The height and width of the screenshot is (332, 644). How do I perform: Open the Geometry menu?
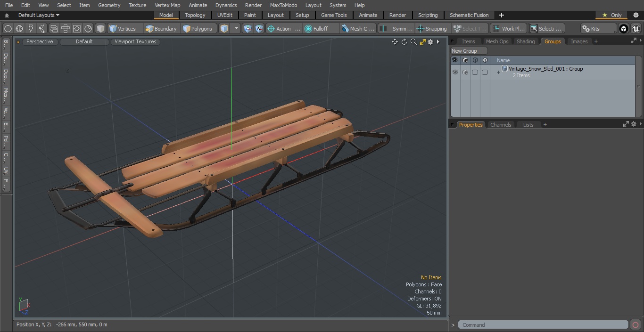109,5
